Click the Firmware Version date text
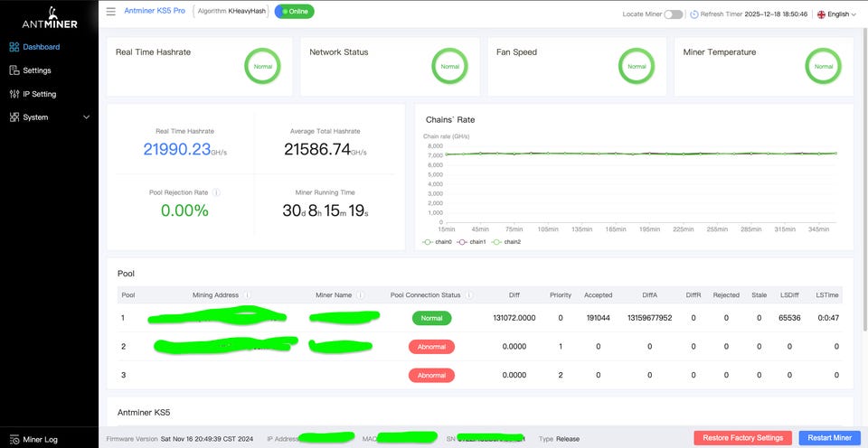Screen dimensions: 868x448 point(206,439)
